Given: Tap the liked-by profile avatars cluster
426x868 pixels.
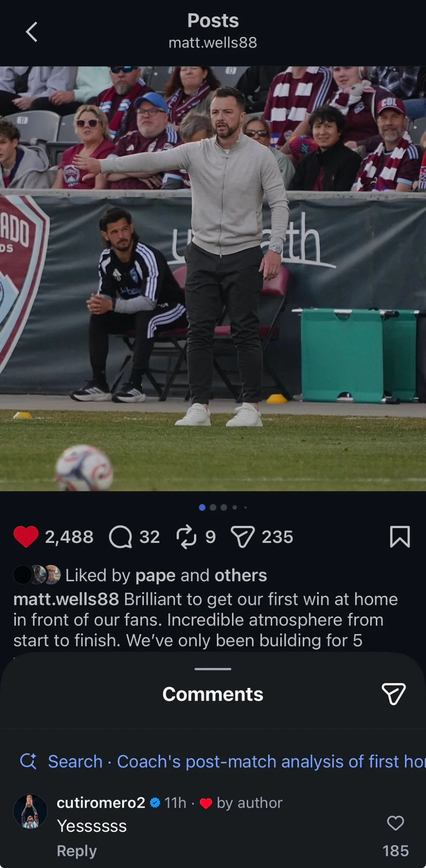Looking at the screenshot, I should (x=37, y=575).
